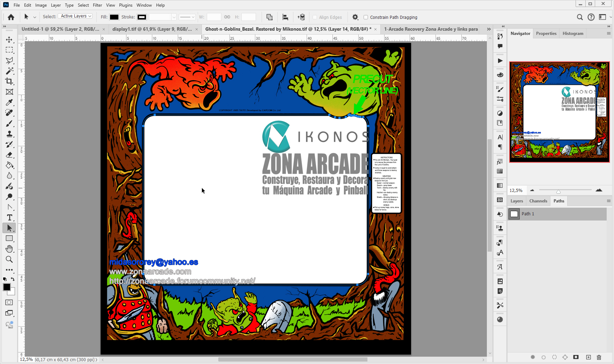This screenshot has width=614, height=364.
Task: Swap foreground and background colors
Action: click(13, 279)
